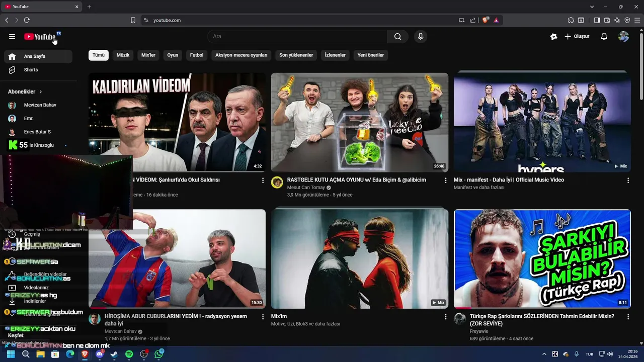Share this page icon in address bar
644x362 pixels.
pos(473,20)
